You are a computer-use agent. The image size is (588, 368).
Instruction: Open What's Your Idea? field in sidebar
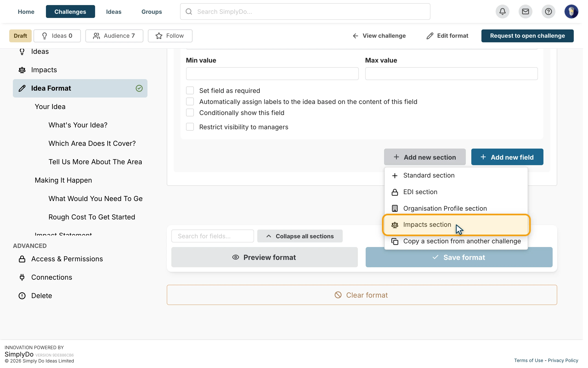click(x=78, y=125)
